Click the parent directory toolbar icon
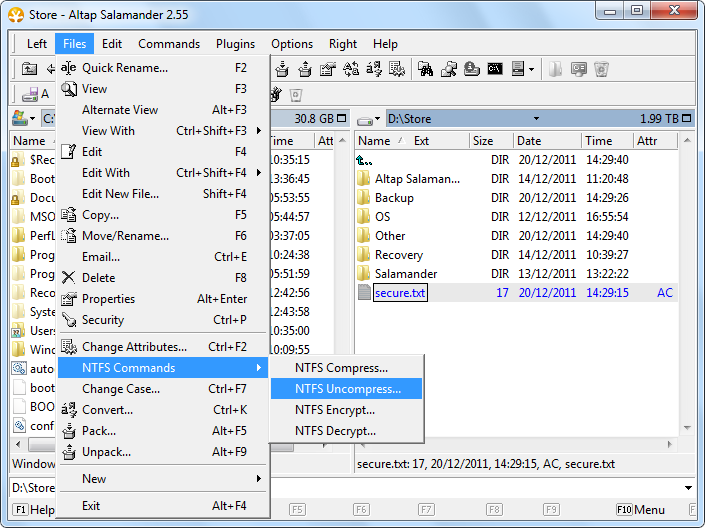 (x=30, y=69)
